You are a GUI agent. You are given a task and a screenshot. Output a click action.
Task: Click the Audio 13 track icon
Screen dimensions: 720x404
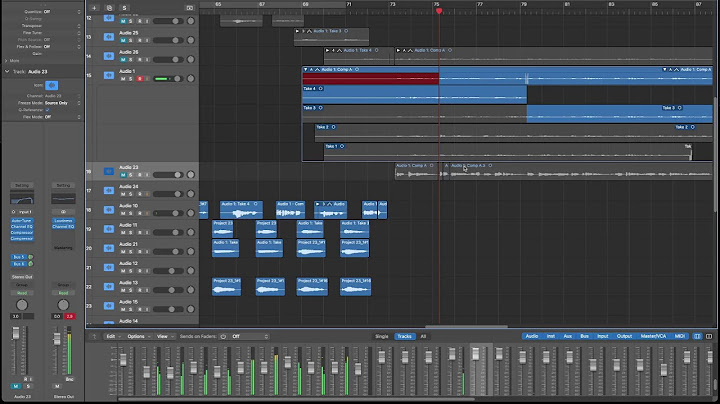tap(109, 287)
